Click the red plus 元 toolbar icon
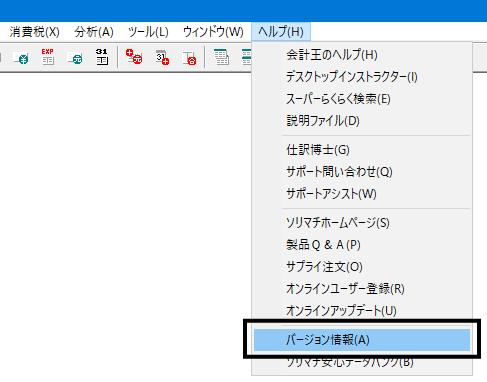487x382 pixels. point(134,57)
